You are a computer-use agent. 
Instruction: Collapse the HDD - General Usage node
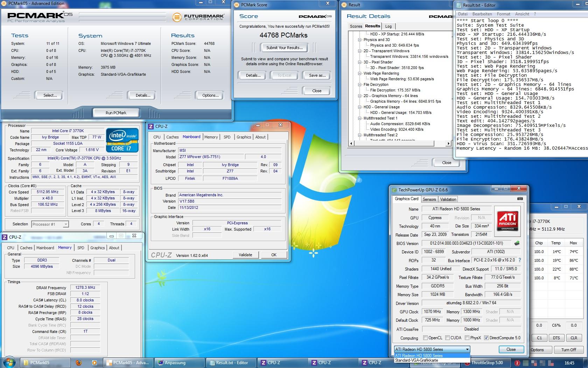tap(359, 107)
